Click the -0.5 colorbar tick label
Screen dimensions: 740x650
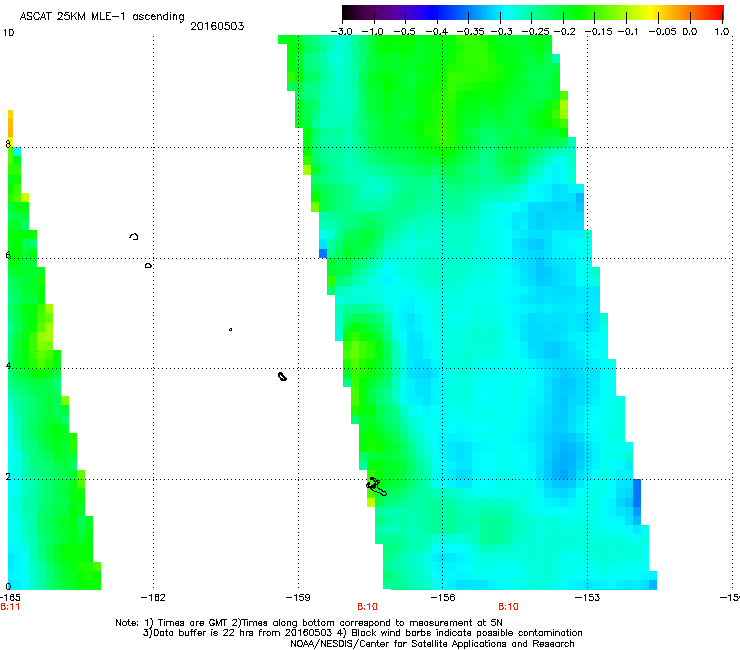pyautogui.click(x=404, y=32)
